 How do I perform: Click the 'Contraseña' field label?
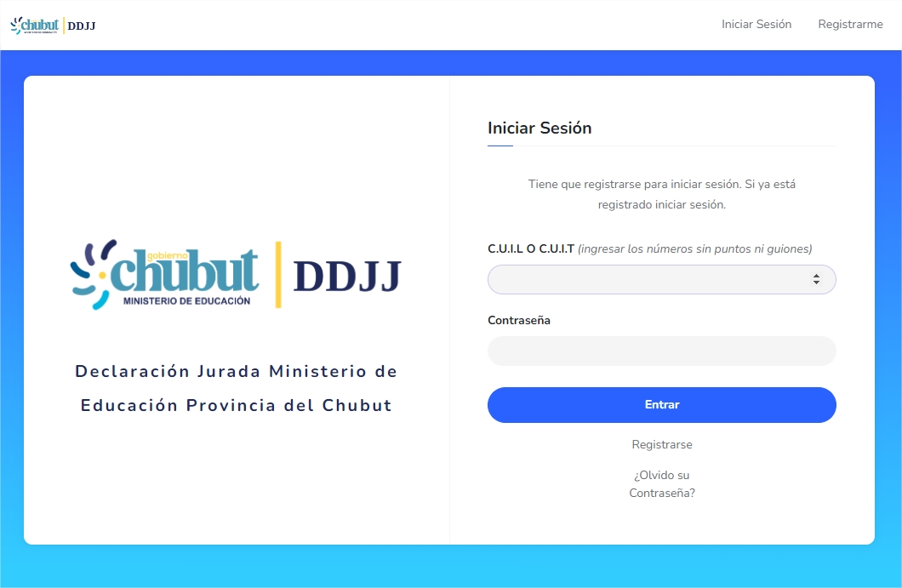pos(519,321)
